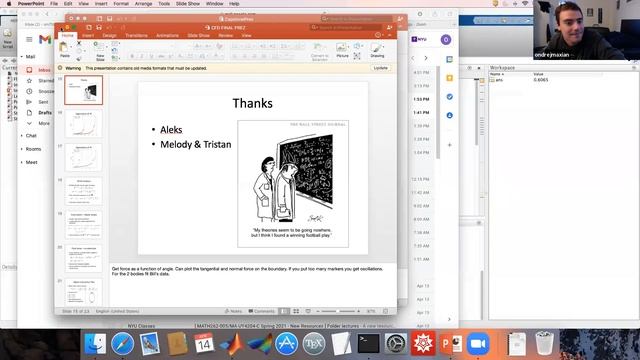Go to newer emails arrow in Gmail
The width and height of the screenshot is (640, 360).
(x=413, y=58)
